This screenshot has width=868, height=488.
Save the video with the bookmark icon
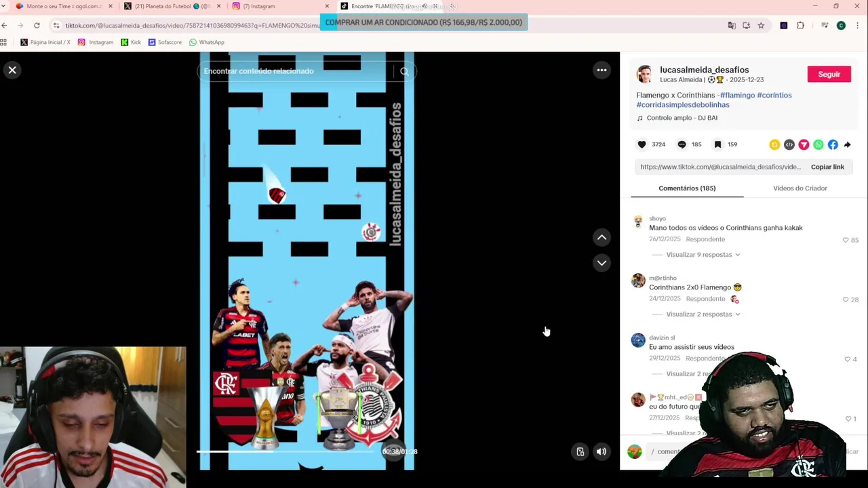[717, 144]
